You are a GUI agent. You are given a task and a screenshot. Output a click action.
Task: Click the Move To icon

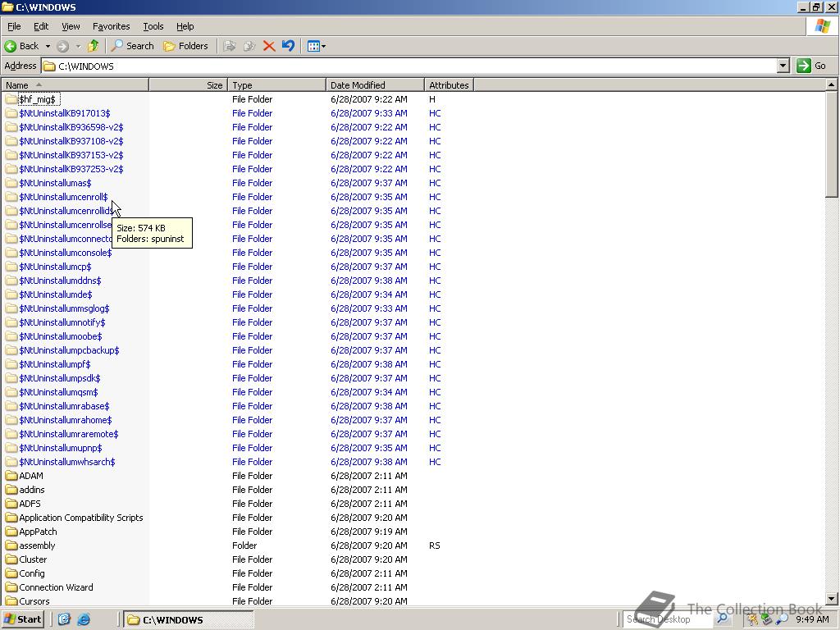(230, 46)
